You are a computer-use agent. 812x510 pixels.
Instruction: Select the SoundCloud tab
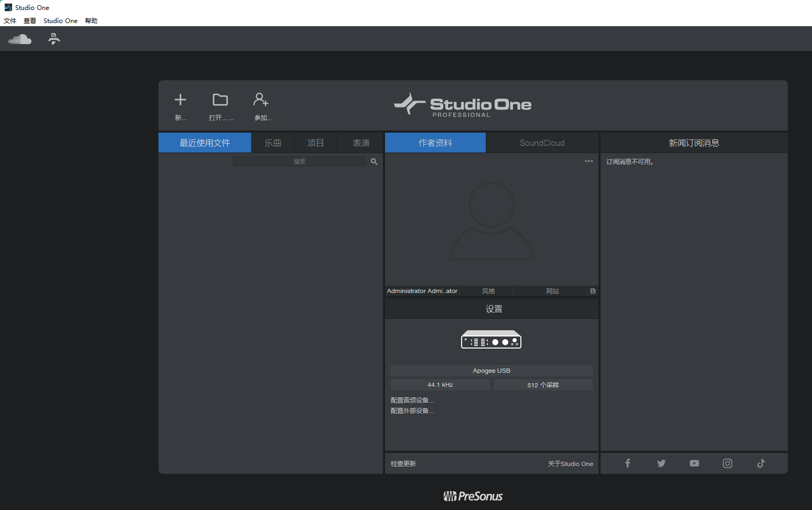point(542,143)
